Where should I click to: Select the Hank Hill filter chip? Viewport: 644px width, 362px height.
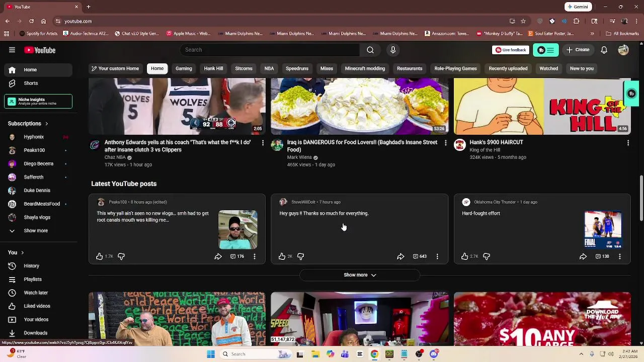tap(213, 68)
